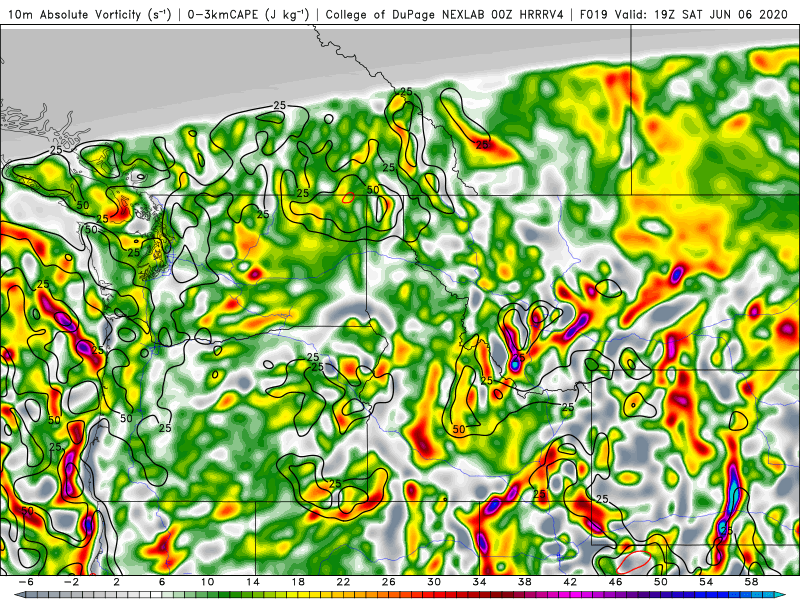Click the vorticity color scale bar

[400, 595]
